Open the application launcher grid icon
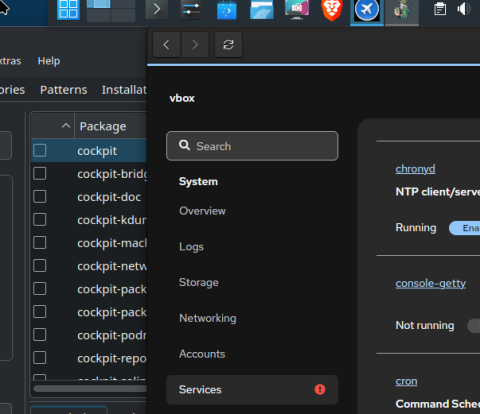The height and width of the screenshot is (414, 480). pos(68,10)
